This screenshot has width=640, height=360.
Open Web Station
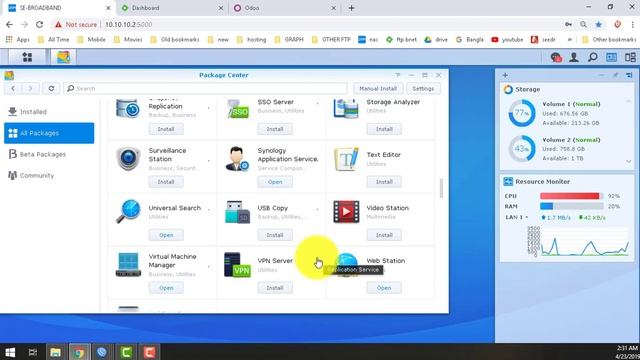point(384,288)
